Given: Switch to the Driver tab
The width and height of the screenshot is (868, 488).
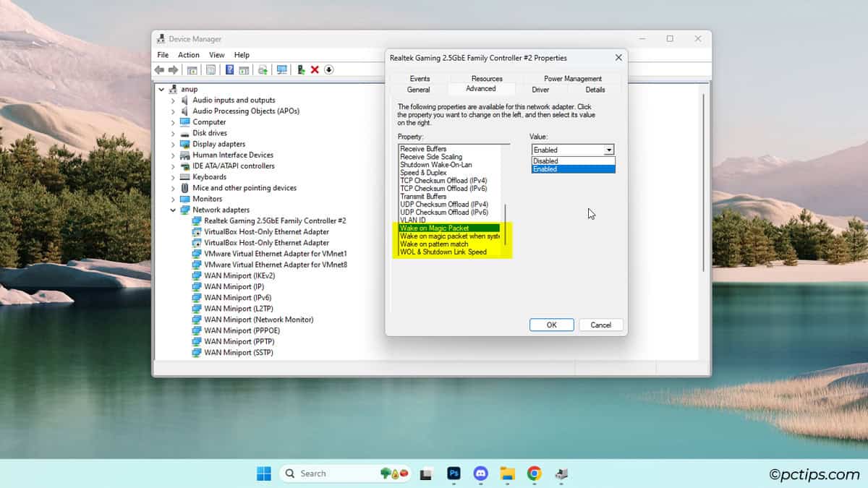Looking at the screenshot, I should pos(540,90).
